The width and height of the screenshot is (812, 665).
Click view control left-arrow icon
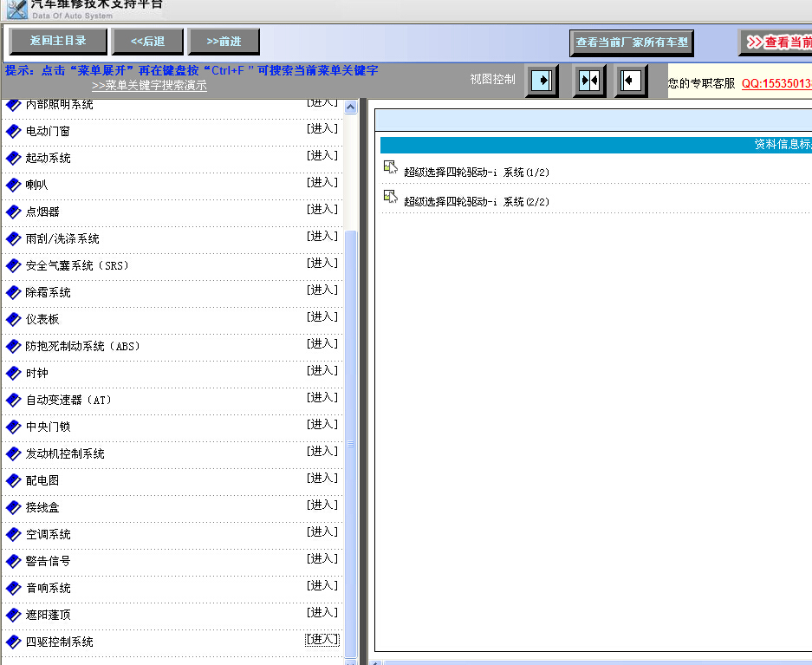coord(630,81)
